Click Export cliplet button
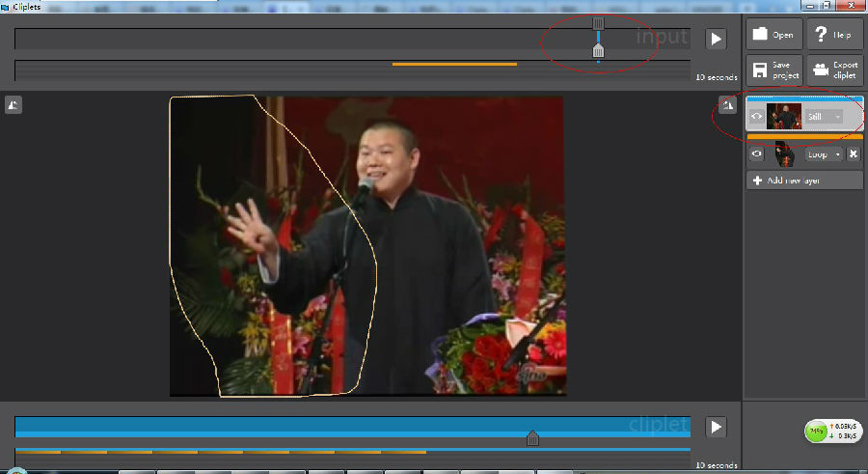Screen dimensions: 868x474 [834, 70]
